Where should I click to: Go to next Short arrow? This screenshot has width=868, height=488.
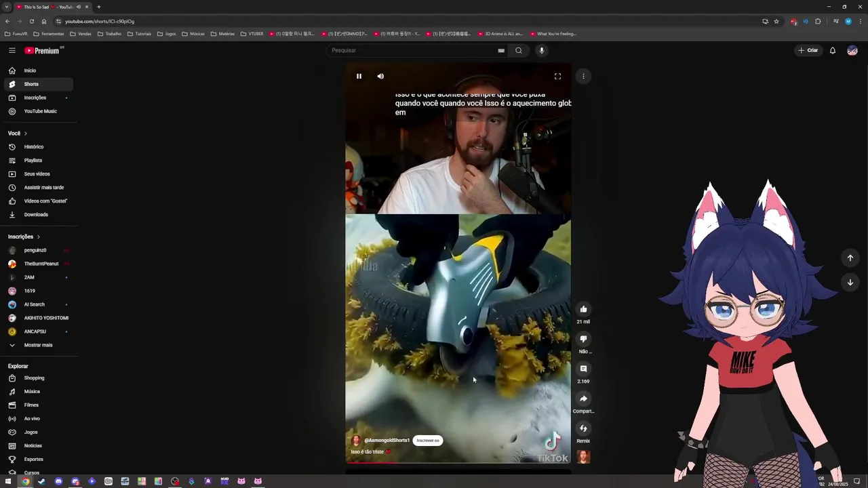(850, 282)
